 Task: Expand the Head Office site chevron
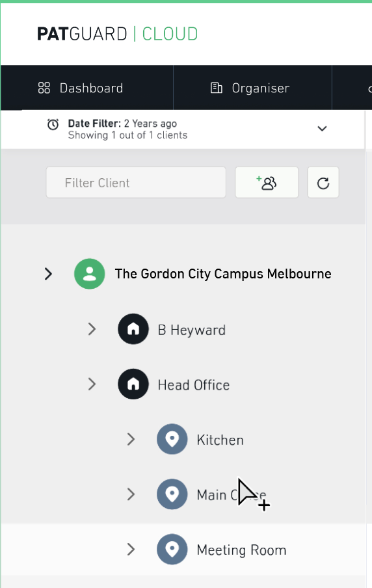(92, 384)
